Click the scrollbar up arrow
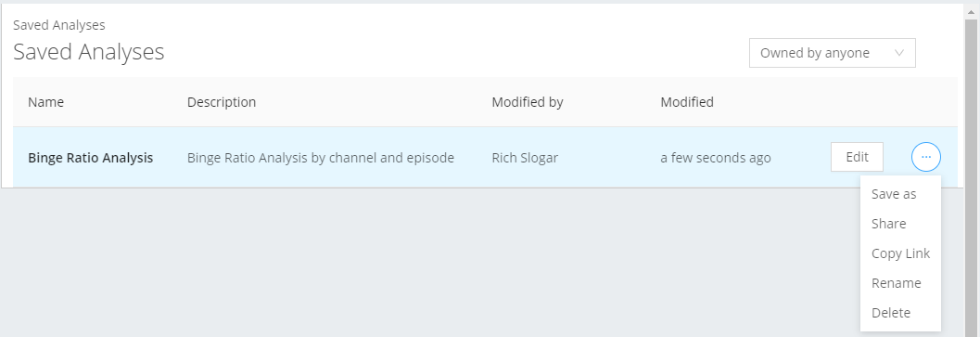Image resolution: width=980 pixels, height=337 pixels. (972, 10)
